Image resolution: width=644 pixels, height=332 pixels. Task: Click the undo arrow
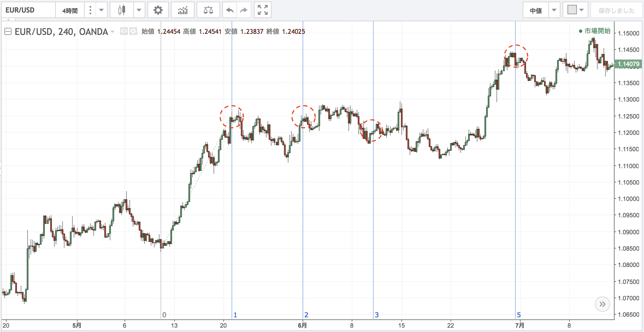(x=230, y=10)
